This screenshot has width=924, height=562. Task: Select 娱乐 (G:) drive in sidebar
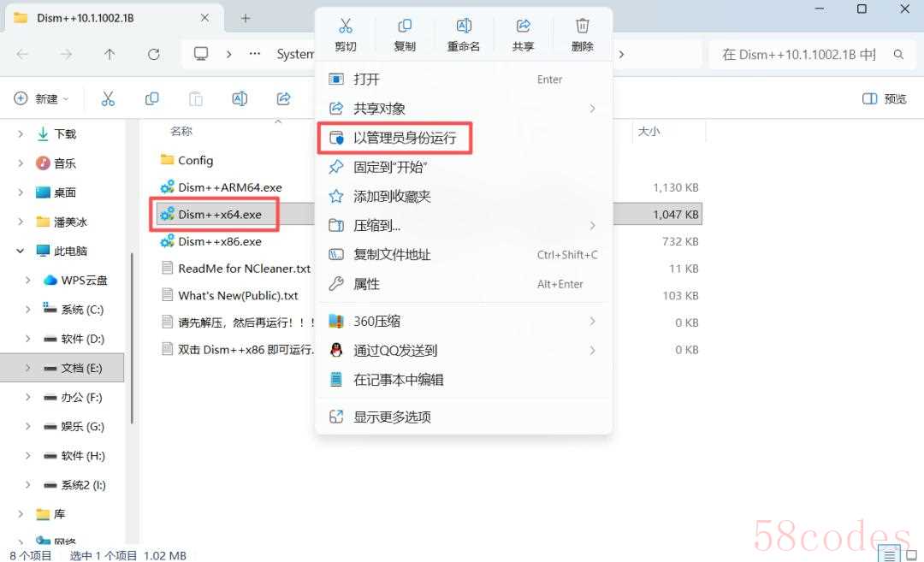(x=82, y=427)
